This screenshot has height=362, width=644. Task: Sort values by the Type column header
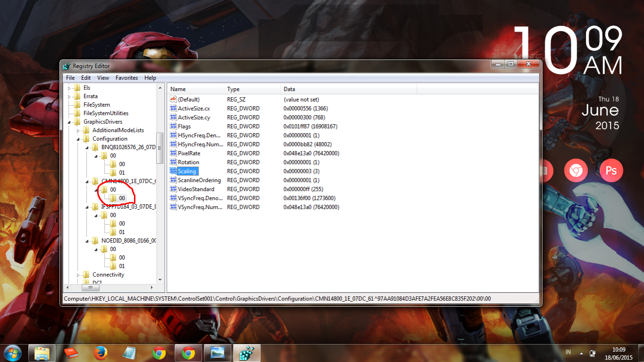pyautogui.click(x=252, y=89)
